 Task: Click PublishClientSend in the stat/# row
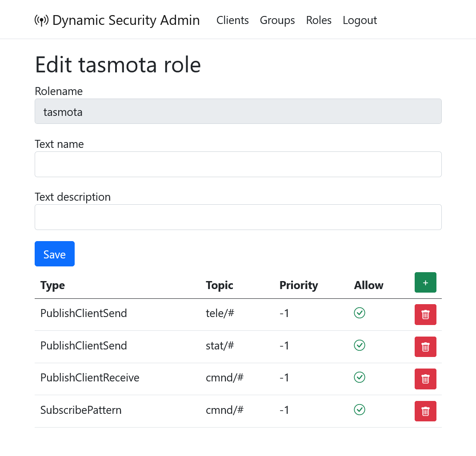(84, 345)
